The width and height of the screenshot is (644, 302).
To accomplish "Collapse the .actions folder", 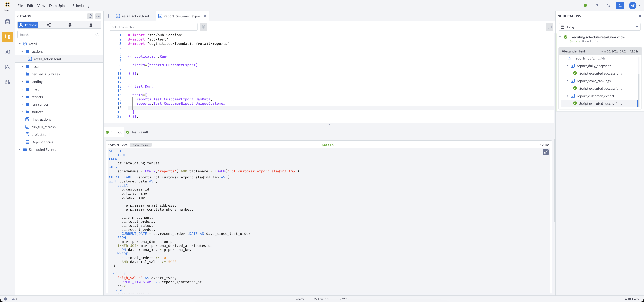I will pyautogui.click(x=22, y=51).
